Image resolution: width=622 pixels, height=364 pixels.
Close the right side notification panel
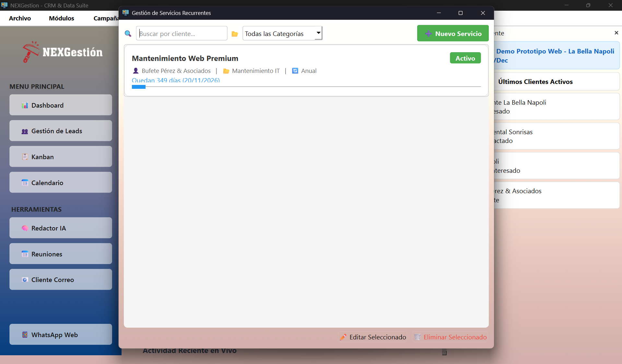pos(616,33)
